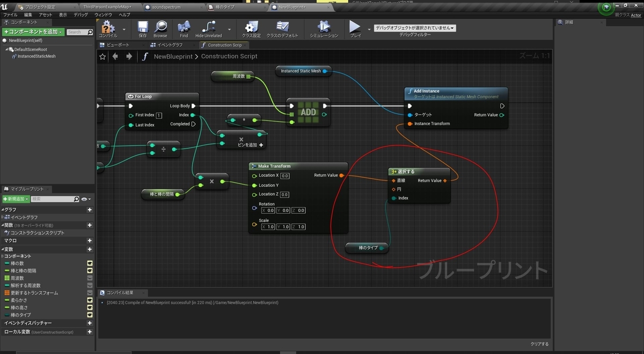Image resolution: width=644 pixels, height=354 pixels.
Task: Compile the blueprint with コンパイル button
Action: coord(108,29)
